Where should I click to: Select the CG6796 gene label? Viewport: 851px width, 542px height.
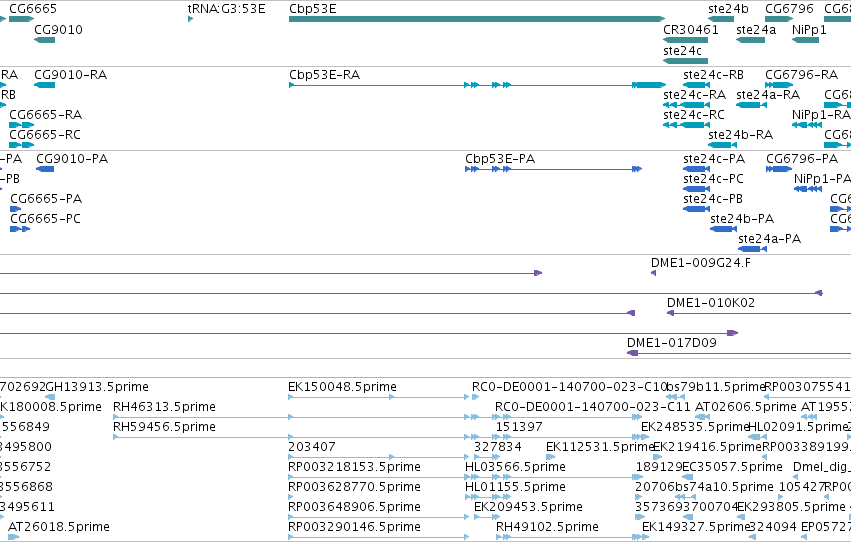tap(789, 9)
